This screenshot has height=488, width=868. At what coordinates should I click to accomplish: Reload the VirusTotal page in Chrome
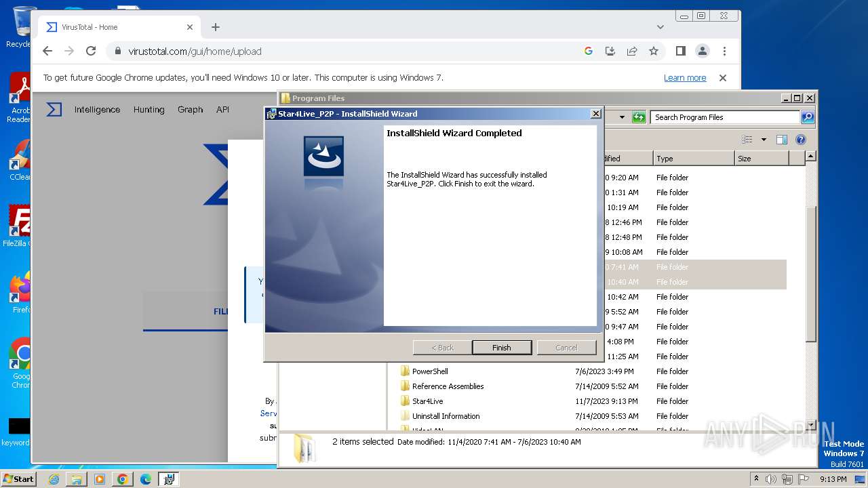91,51
